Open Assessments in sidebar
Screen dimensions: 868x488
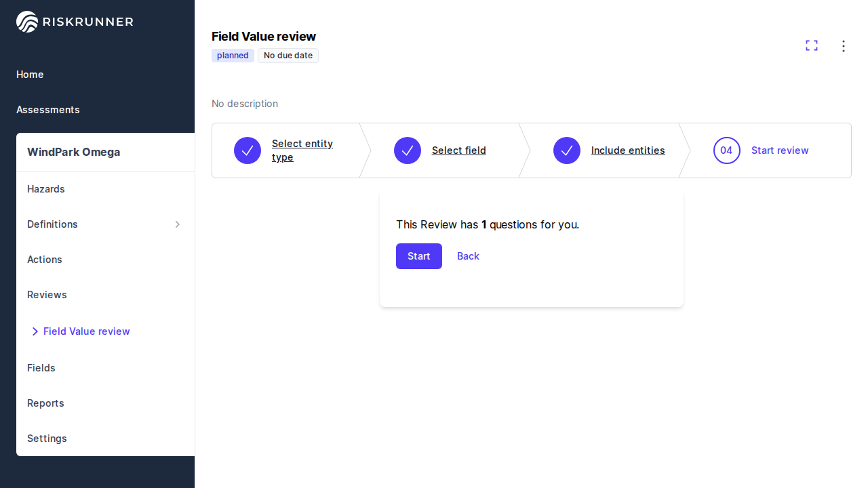point(48,110)
